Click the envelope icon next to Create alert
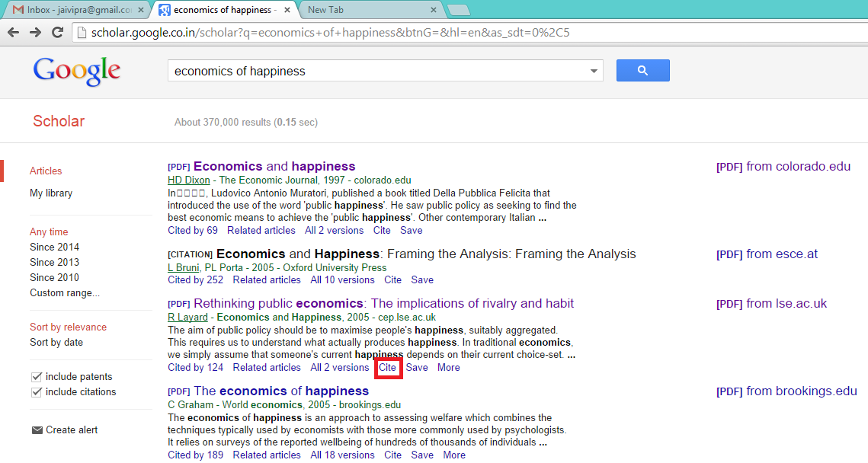 pos(37,430)
